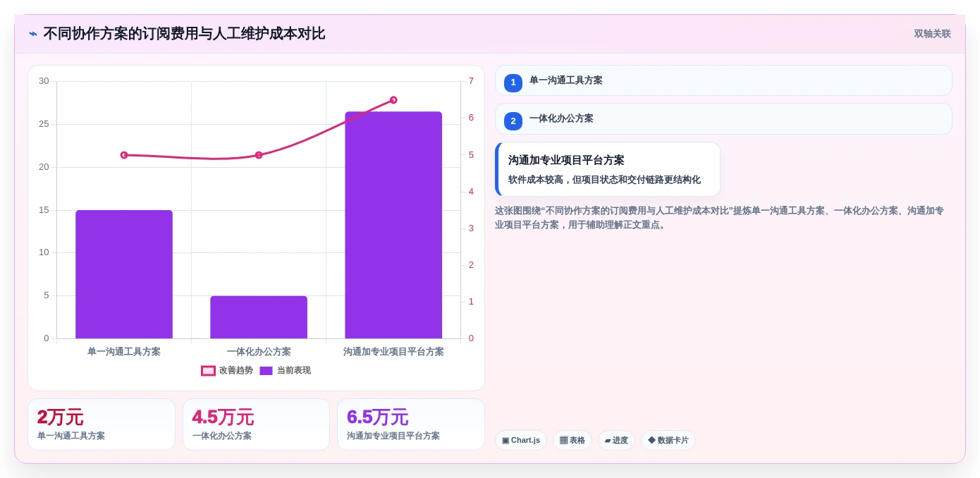Click the 6.5万元 data card
The image size is (980, 478).
tap(411, 424)
